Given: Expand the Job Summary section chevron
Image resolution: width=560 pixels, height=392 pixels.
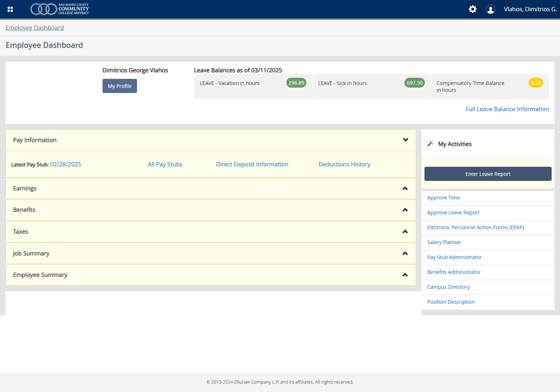Looking at the screenshot, I should tap(405, 253).
